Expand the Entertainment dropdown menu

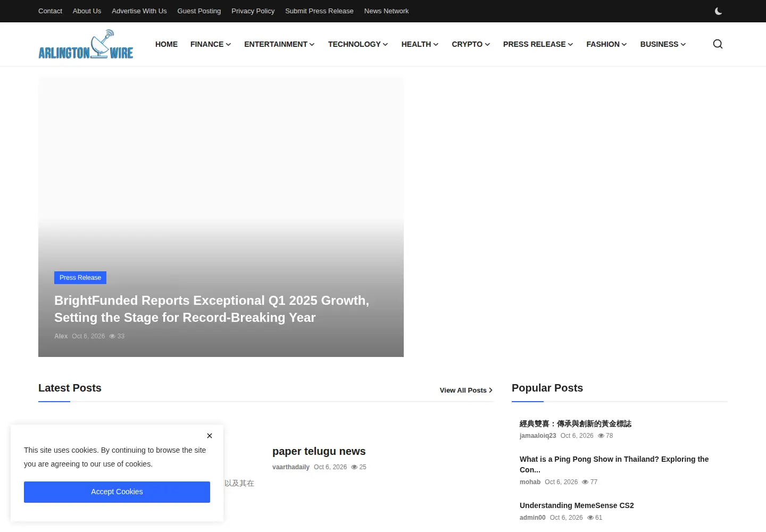[x=279, y=44]
